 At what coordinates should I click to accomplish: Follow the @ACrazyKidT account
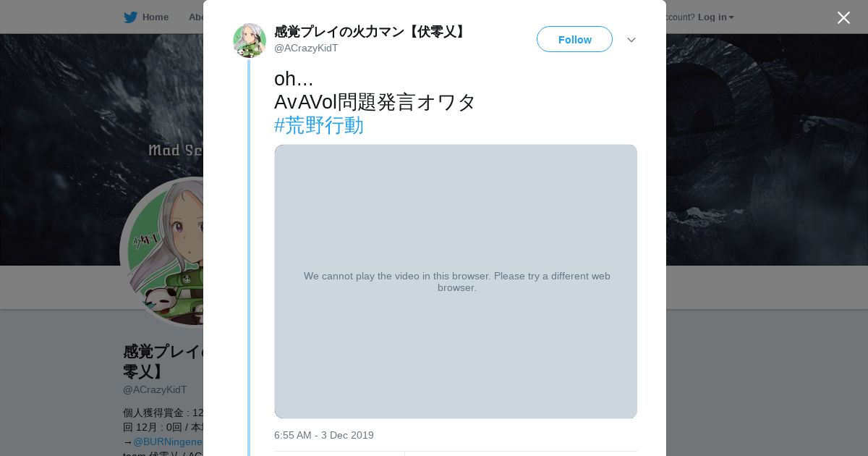pos(574,39)
